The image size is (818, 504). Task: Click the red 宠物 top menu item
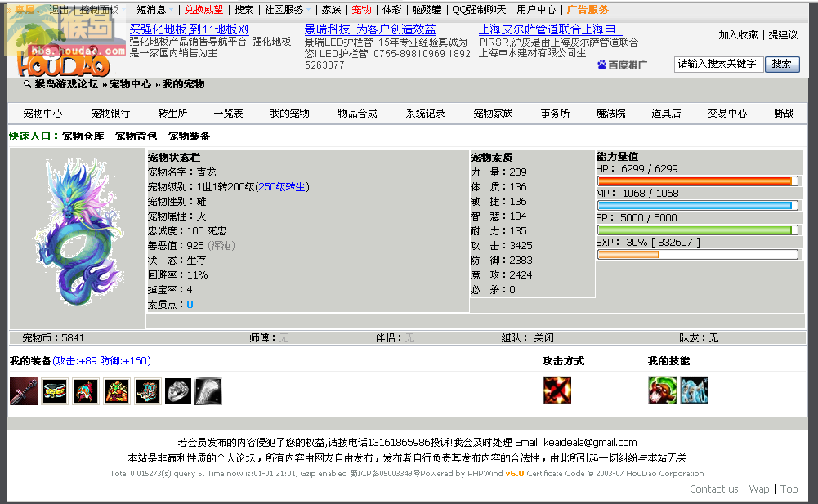[x=361, y=9]
